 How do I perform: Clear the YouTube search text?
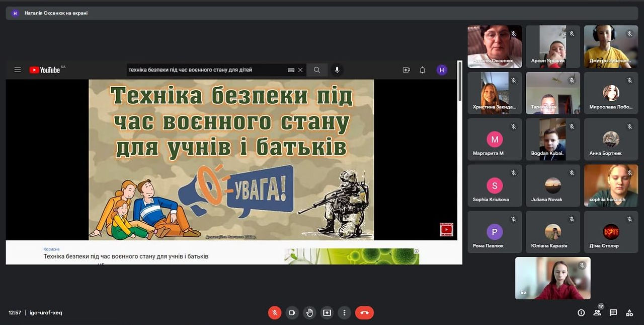(x=300, y=70)
